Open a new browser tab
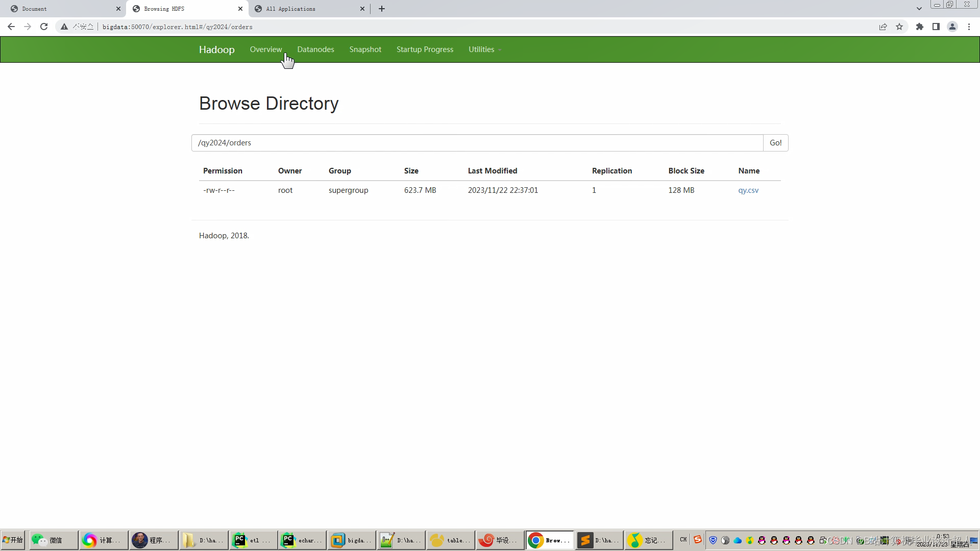 382,9
